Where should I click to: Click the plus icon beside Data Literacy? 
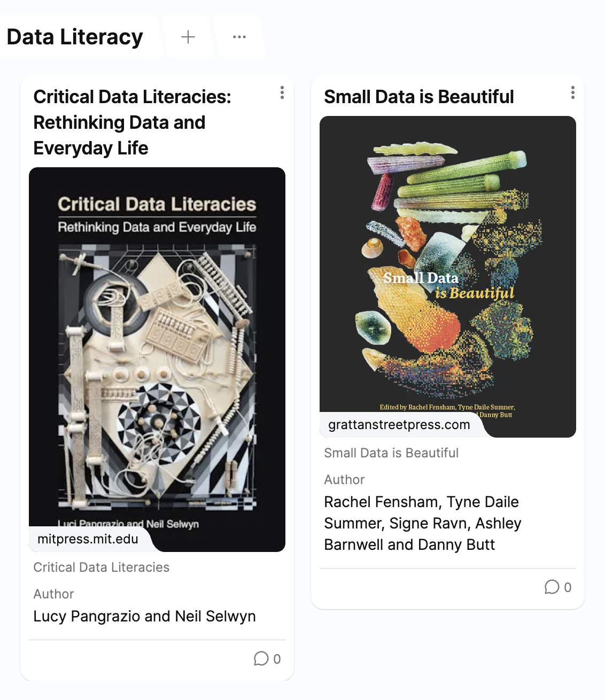point(188,37)
